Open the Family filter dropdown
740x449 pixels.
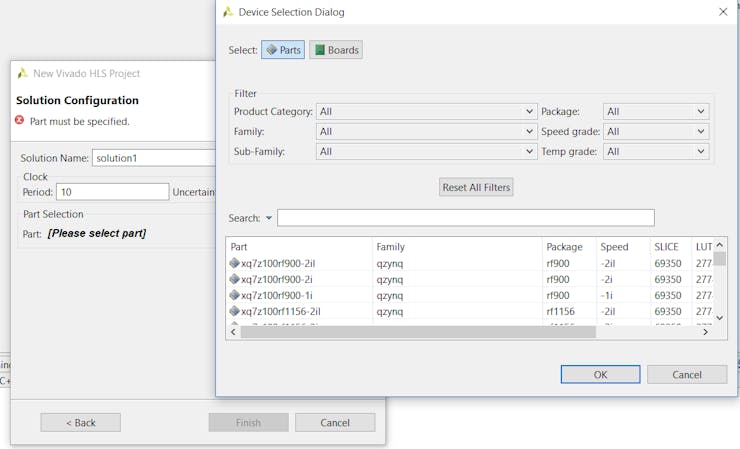coord(426,131)
